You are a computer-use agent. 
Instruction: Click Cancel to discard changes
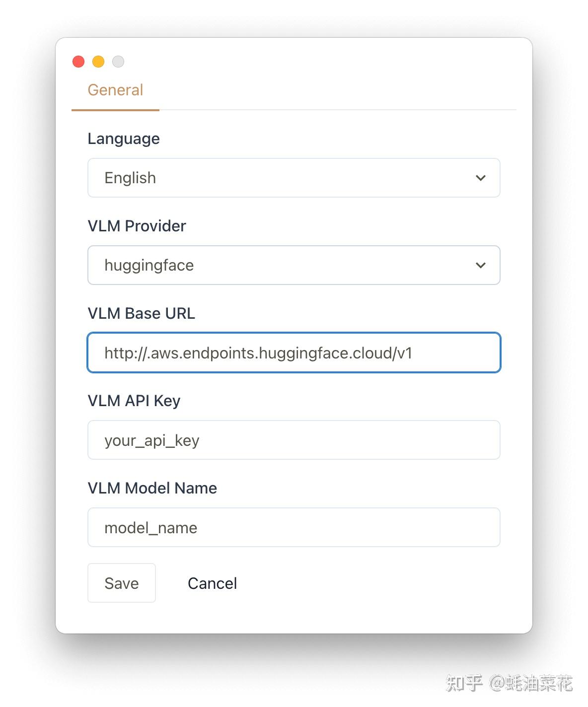tap(212, 583)
